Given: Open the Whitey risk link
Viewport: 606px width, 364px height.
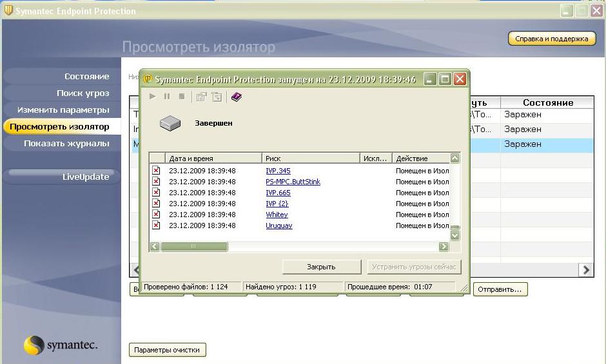Looking at the screenshot, I should point(277,215).
